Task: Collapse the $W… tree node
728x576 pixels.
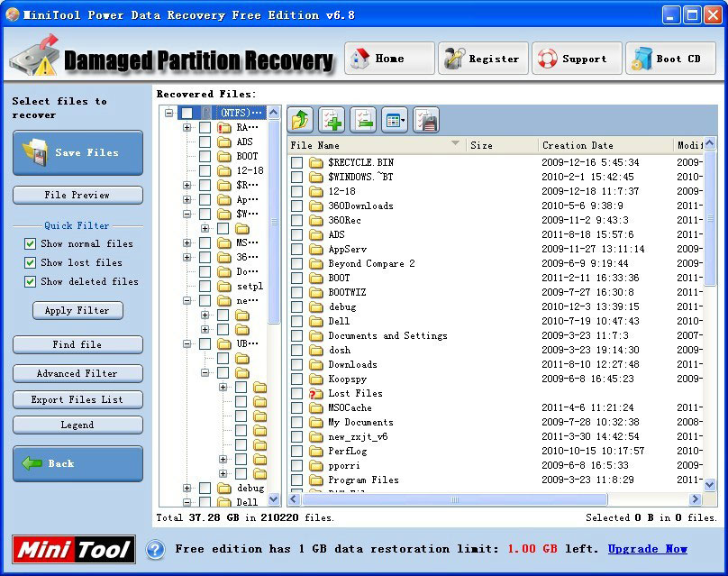Action: coord(187,215)
